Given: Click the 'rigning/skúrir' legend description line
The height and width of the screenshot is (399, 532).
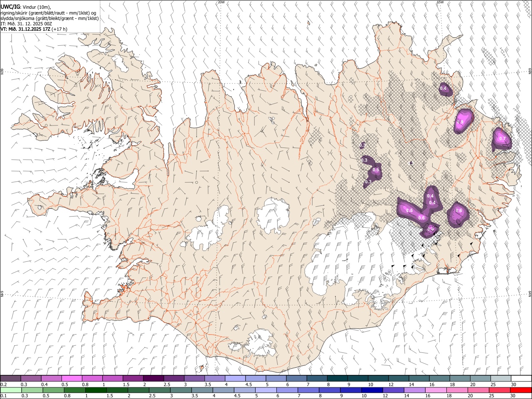Looking at the screenshot, I should (48, 13).
